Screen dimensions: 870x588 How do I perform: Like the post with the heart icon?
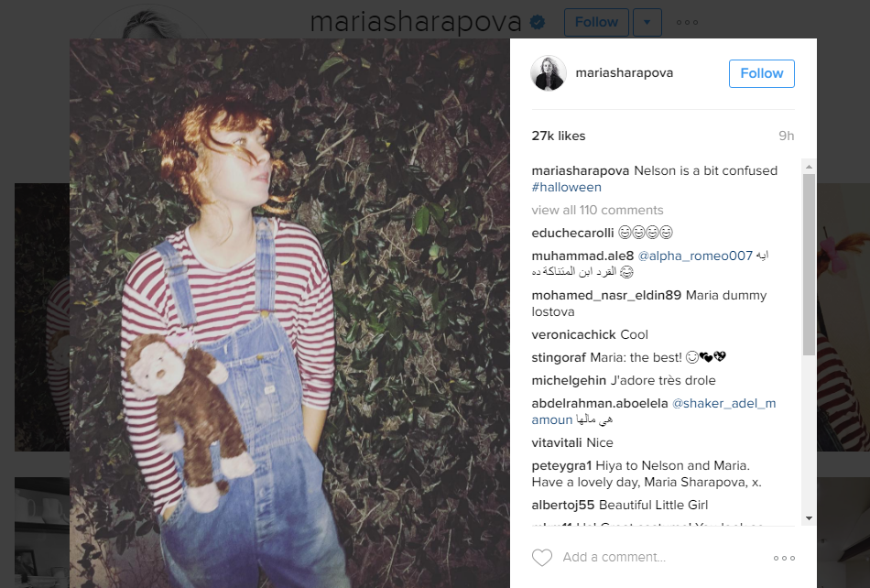tap(542, 558)
